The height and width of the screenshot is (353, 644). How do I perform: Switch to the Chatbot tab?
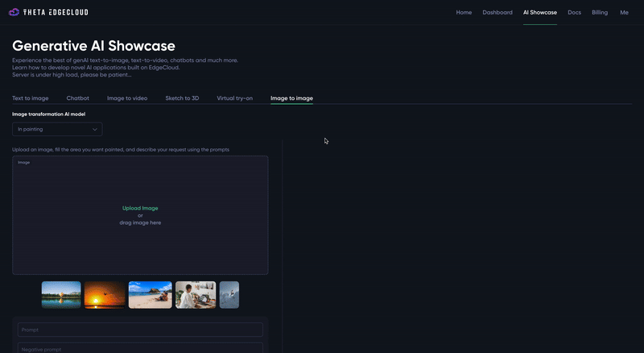tap(77, 98)
